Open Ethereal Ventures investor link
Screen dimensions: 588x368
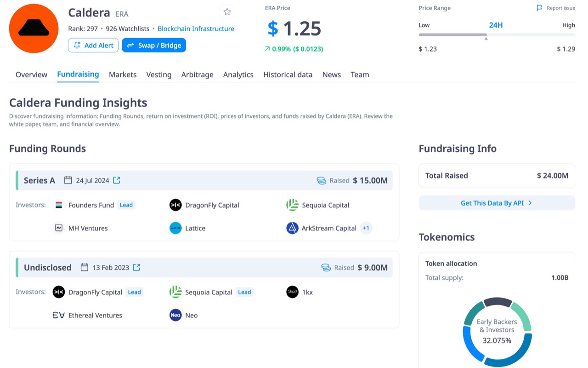pos(95,315)
